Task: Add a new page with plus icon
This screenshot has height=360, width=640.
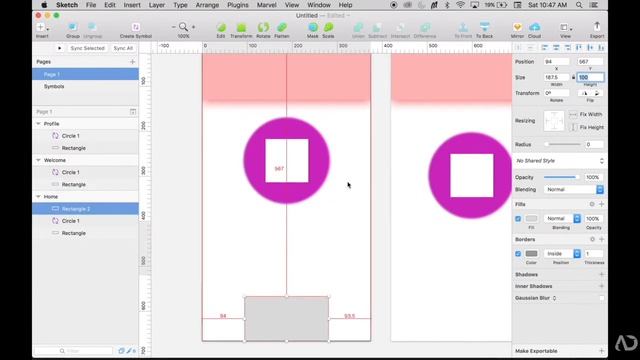Action: (133, 62)
